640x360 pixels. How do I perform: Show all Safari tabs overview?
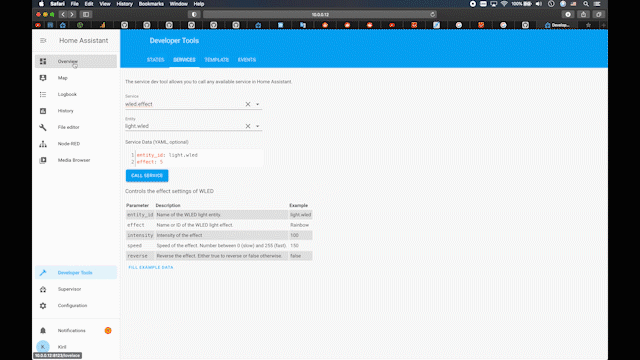[599, 14]
